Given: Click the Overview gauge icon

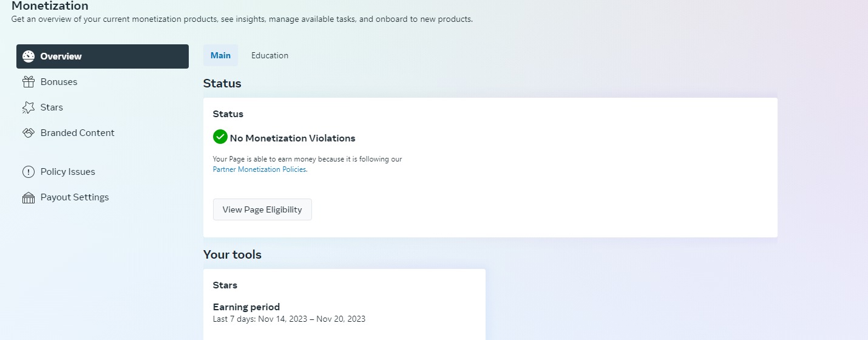Looking at the screenshot, I should (29, 56).
